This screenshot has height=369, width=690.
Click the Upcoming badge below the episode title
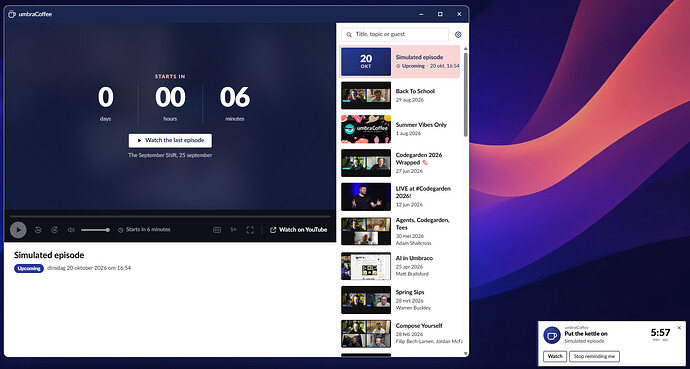click(29, 268)
